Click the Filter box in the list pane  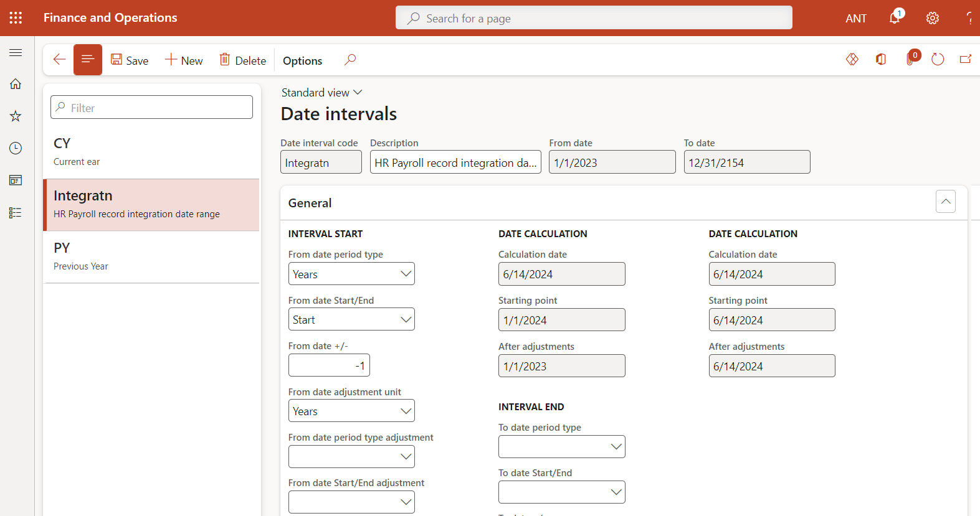pyautogui.click(x=151, y=107)
